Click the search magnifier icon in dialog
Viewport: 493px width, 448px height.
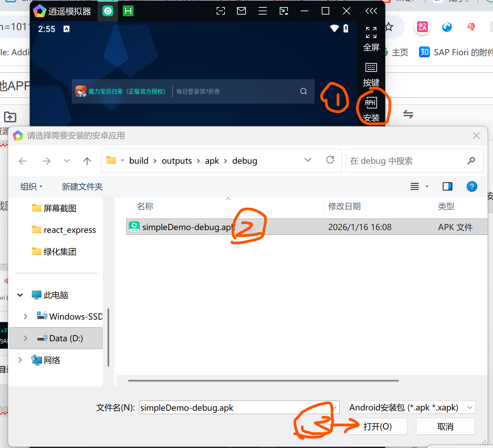(x=471, y=161)
